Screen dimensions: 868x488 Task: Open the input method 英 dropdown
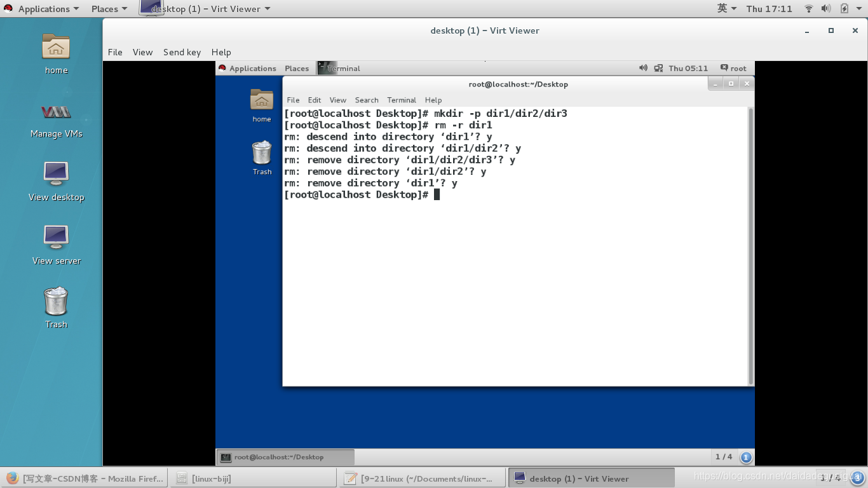[727, 8]
